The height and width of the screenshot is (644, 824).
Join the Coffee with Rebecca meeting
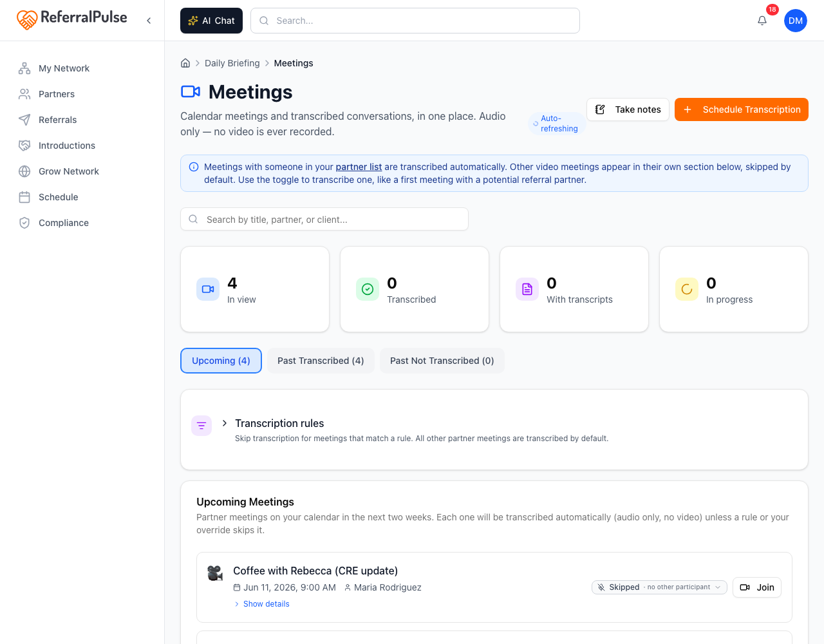(x=757, y=587)
